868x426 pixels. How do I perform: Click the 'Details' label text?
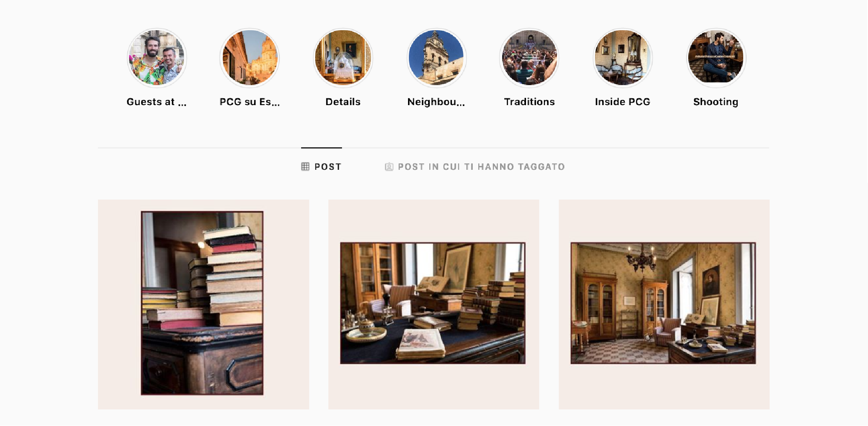click(x=343, y=102)
